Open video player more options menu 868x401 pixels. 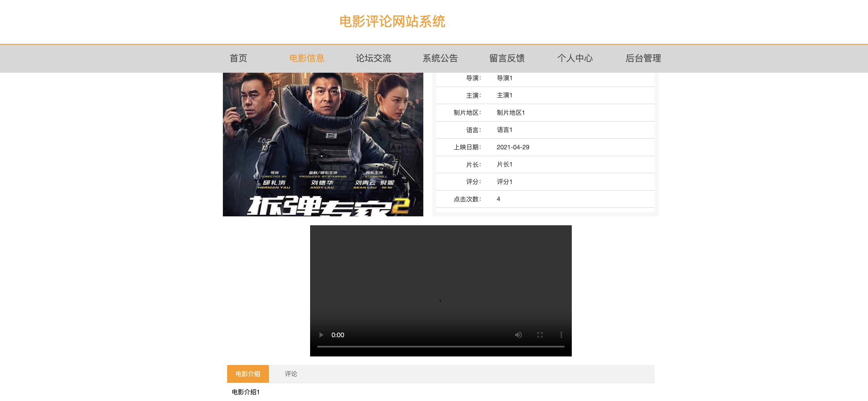click(x=561, y=335)
